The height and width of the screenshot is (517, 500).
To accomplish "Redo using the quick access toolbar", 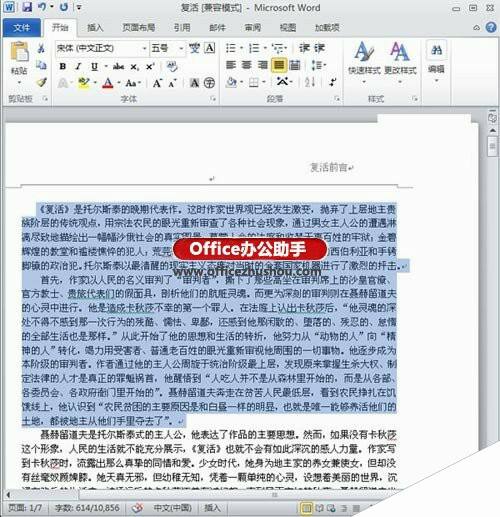I will pyautogui.click(x=64, y=7).
